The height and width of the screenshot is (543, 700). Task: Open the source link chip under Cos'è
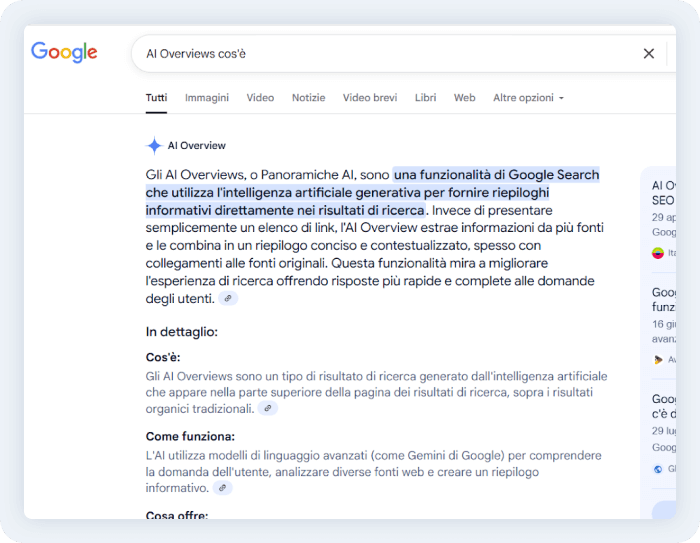coord(268,409)
